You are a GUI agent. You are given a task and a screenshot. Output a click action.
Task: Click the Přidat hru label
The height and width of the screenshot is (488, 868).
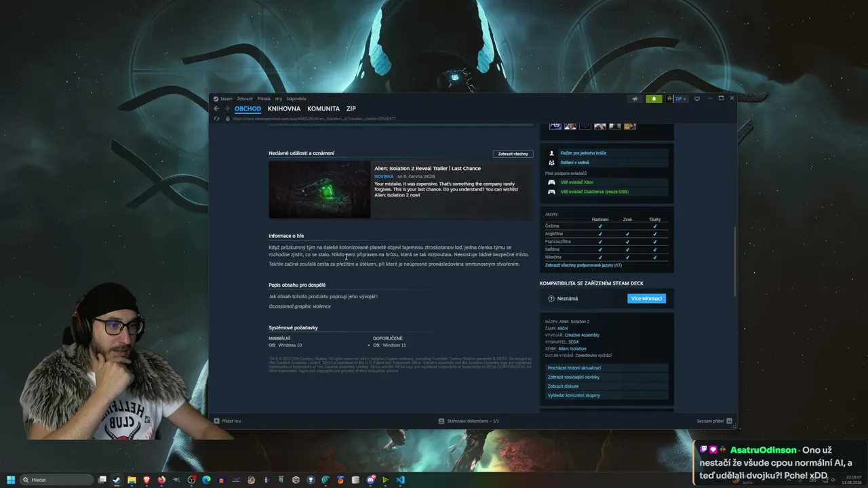pos(231,421)
